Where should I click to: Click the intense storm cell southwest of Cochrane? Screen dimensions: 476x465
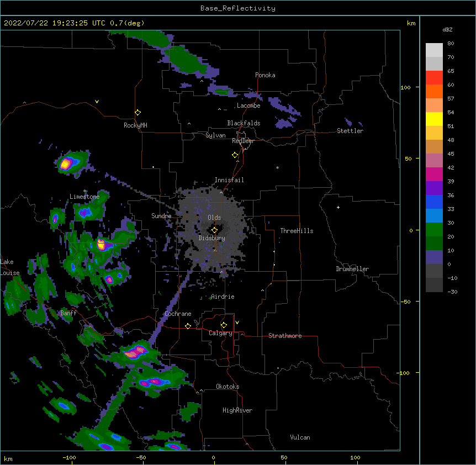tap(135, 352)
